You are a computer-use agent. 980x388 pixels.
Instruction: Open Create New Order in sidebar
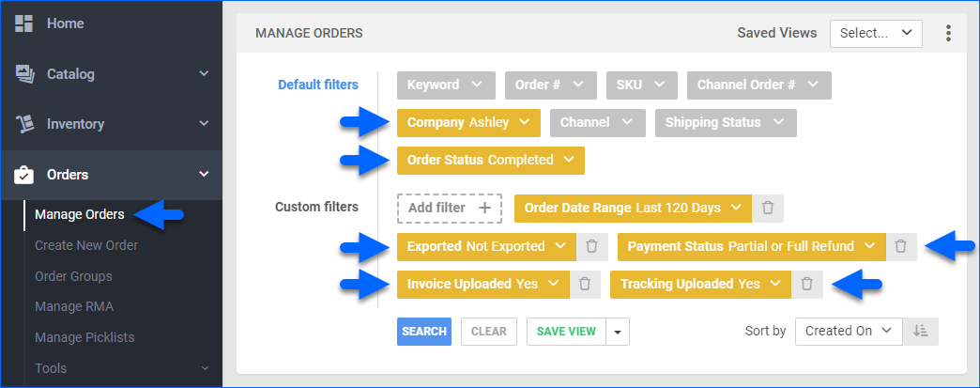pyautogui.click(x=86, y=245)
